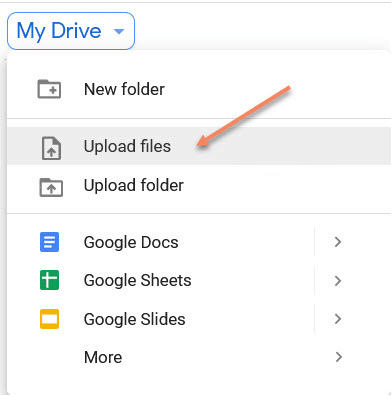This screenshot has height=396, width=392.
Task: Click the Upload files page icon
Action: 51,148
